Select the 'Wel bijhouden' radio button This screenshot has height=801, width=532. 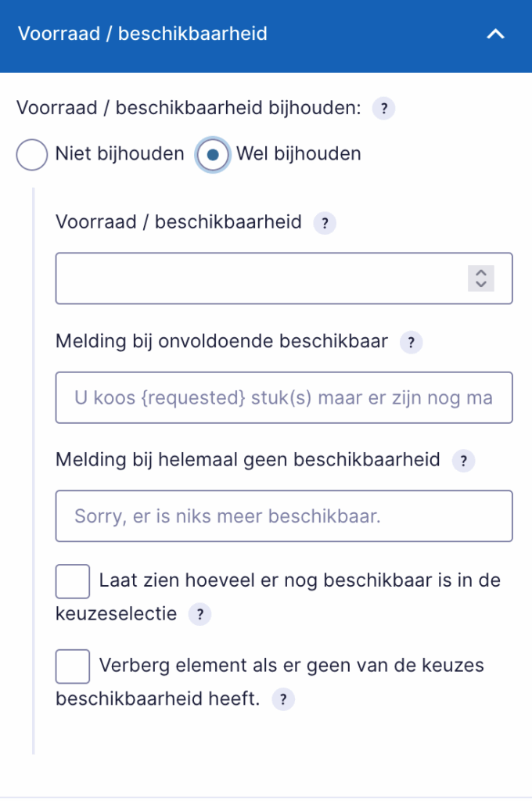pos(213,154)
